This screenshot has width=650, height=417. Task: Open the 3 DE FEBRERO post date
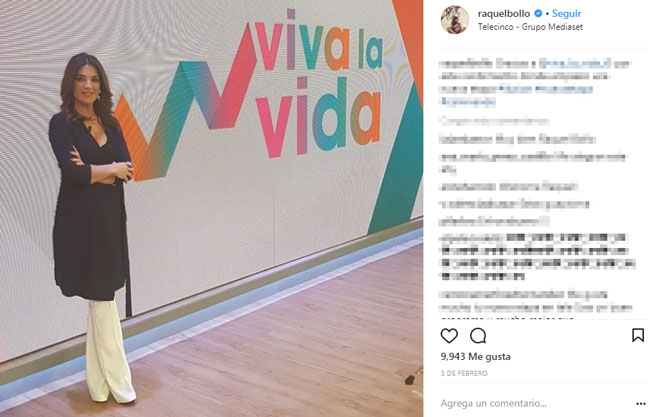[464, 373]
